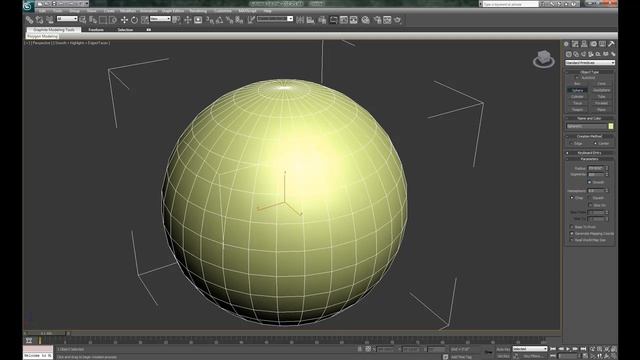Click the Unlink Selection icon
Image resolution: width=640 pixels, height=360 pixels.
(x=39, y=20)
